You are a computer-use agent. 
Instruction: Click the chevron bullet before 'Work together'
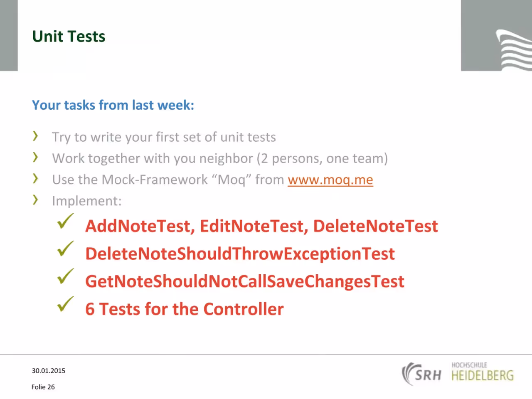pyautogui.click(x=35, y=157)
